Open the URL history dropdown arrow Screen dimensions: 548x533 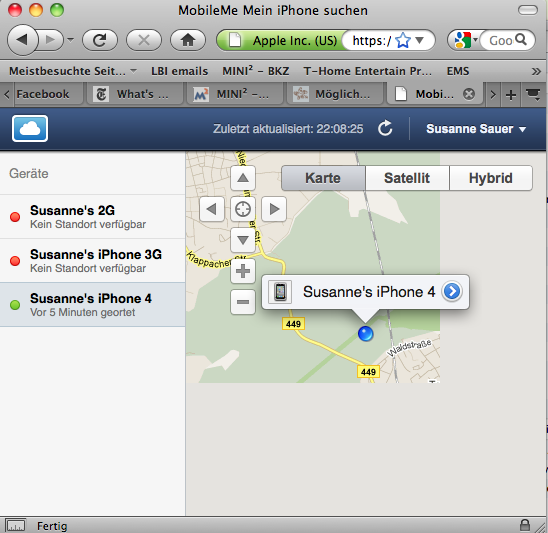click(420, 40)
